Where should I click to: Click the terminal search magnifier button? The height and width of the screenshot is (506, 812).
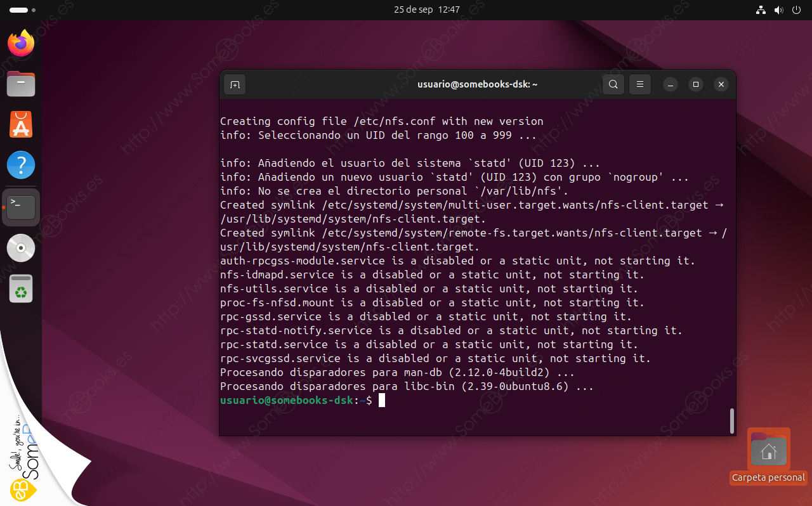click(x=613, y=84)
